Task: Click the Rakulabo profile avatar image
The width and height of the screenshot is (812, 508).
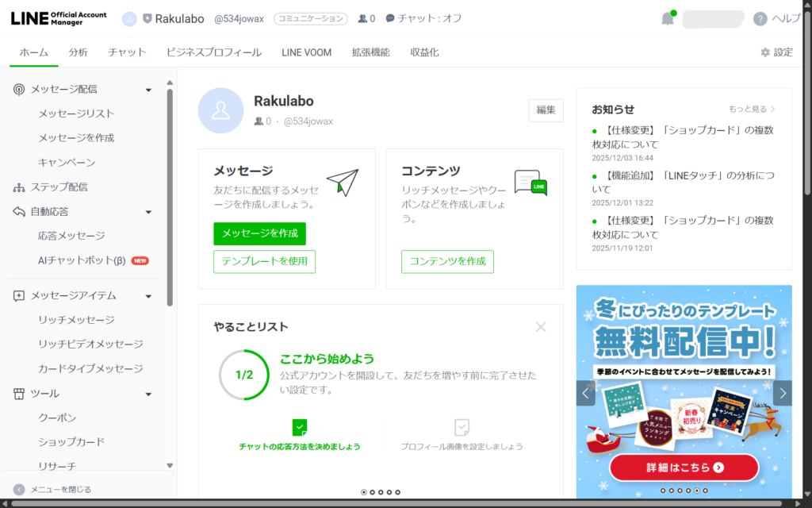Action: [x=220, y=110]
